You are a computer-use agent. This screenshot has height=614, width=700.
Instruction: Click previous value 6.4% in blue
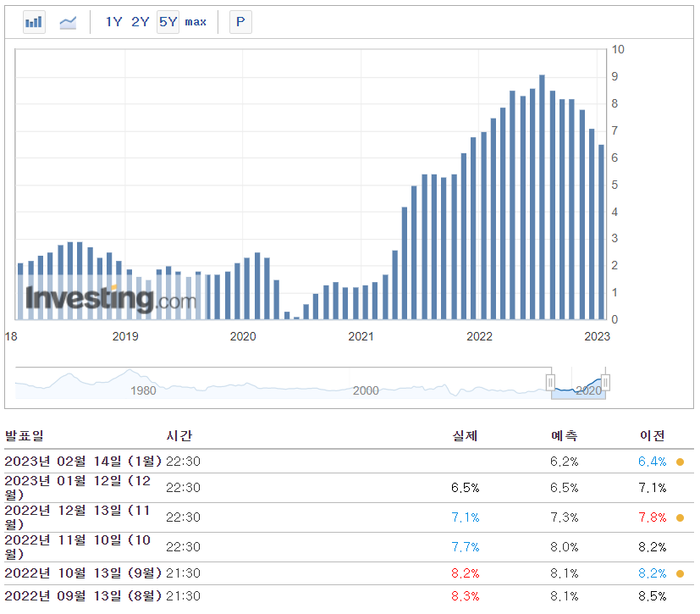pyautogui.click(x=653, y=462)
